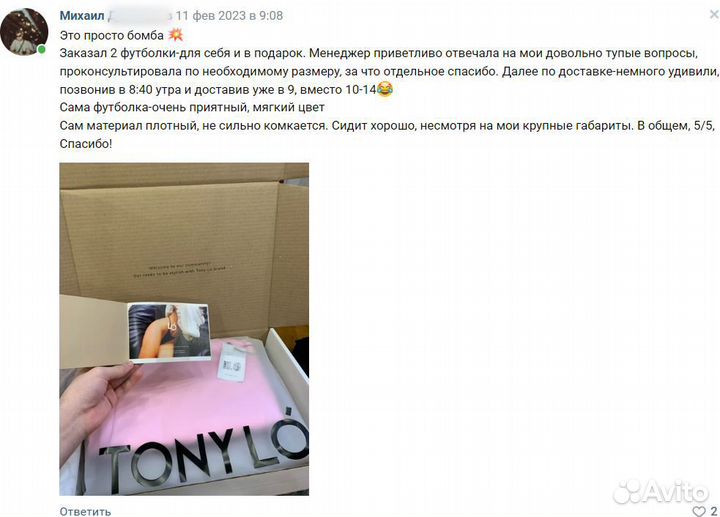
Task: Click the postcard inside the attached photo
Action: click(169, 331)
